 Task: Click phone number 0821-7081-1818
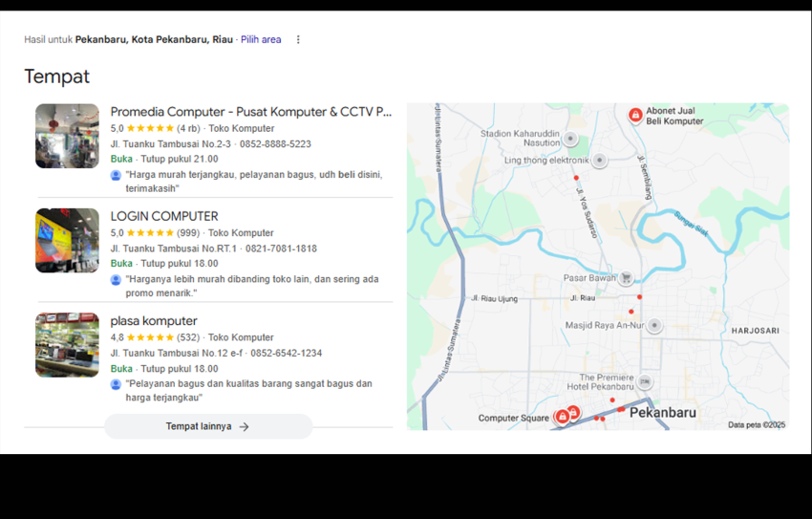coord(281,249)
